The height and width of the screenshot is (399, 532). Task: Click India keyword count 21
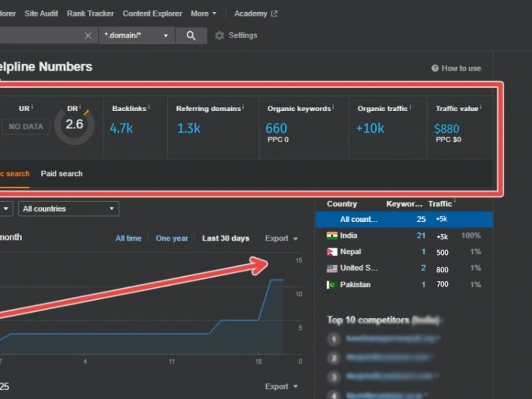coord(421,236)
